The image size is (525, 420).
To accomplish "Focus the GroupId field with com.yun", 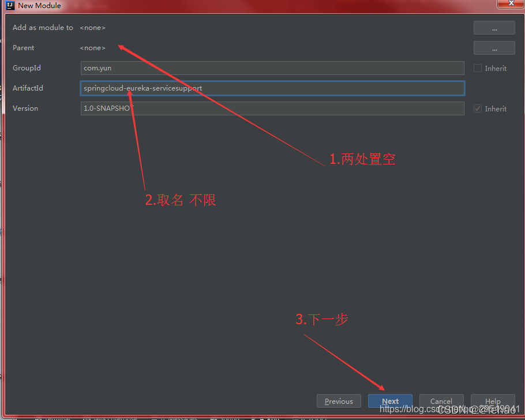I will click(x=272, y=68).
